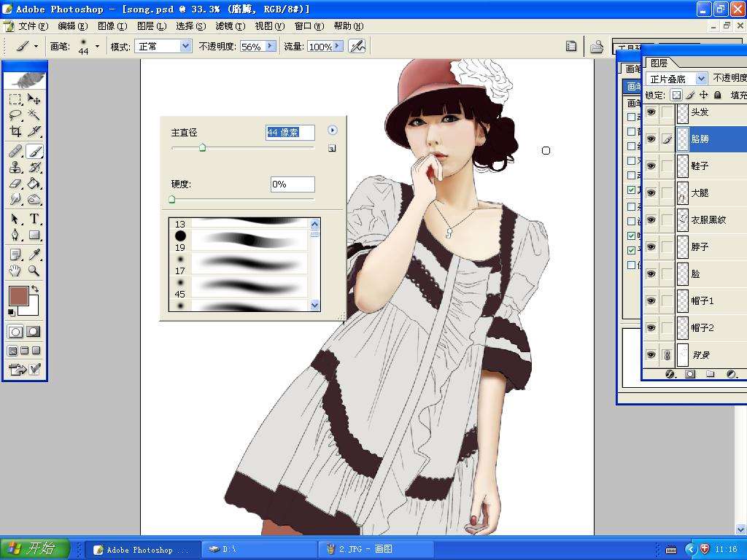Open the 滤镜 menu
This screenshot has width=747, height=560.
click(x=230, y=26)
